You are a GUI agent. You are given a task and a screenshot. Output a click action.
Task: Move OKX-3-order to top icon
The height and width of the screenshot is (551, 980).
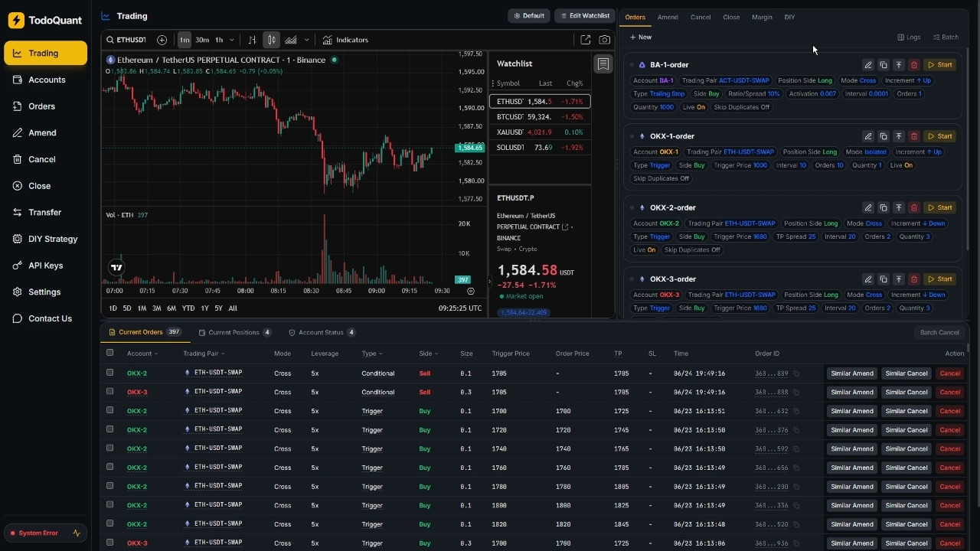pos(898,279)
